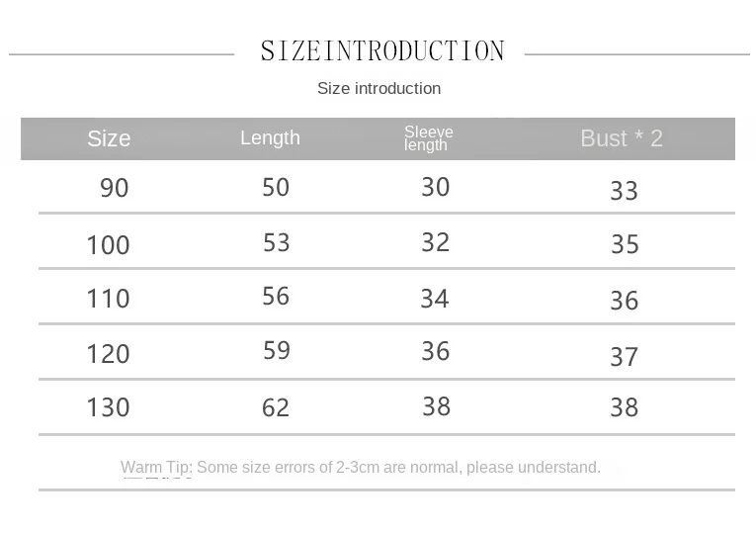756x533 pixels.
Task: Select the Length column header
Action: (x=270, y=138)
